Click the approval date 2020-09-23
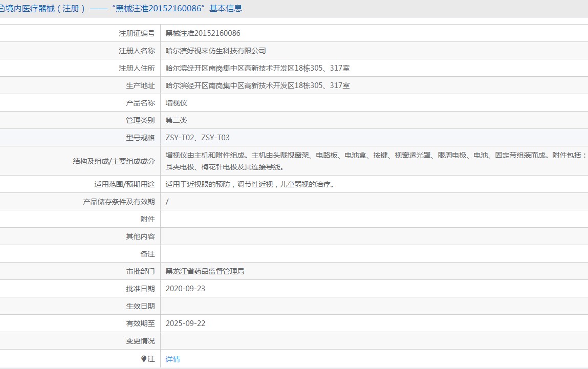Image resolution: width=588 pixels, height=369 pixels. [185, 289]
